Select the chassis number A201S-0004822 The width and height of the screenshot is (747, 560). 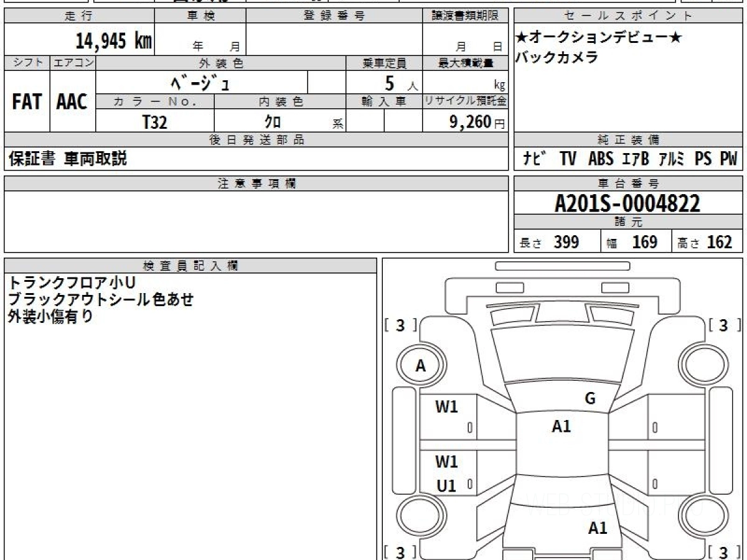click(627, 203)
